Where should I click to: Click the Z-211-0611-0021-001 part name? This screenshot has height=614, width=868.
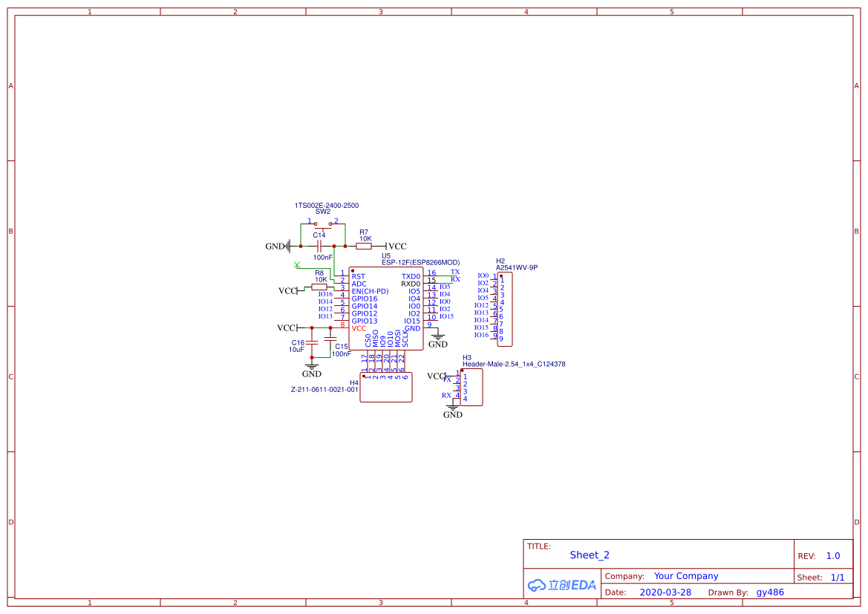[x=324, y=390]
